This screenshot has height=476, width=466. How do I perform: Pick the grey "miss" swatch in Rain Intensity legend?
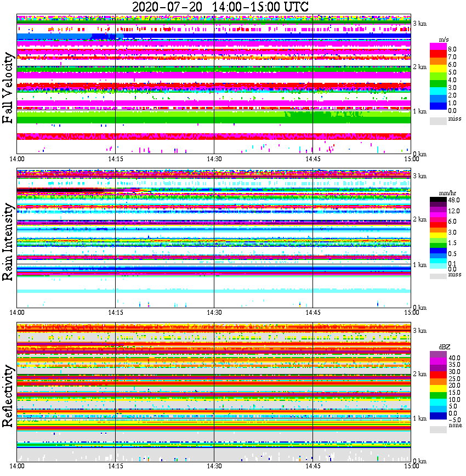(438, 276)
